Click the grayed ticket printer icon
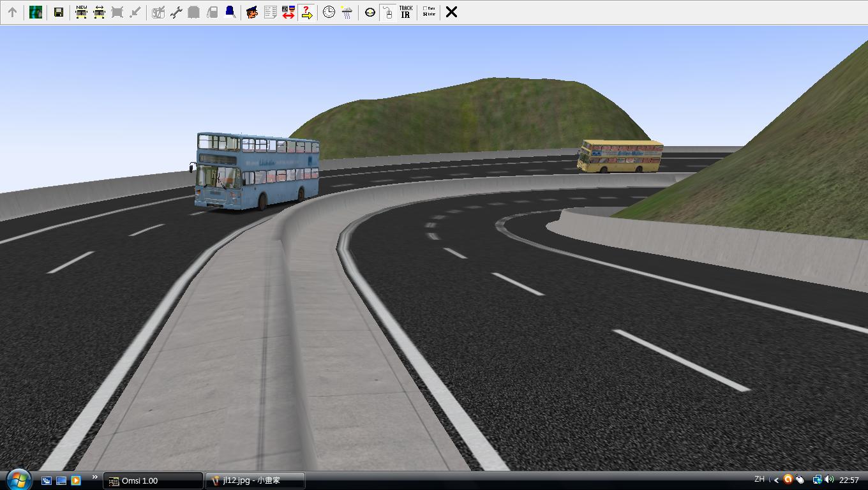 158,12
